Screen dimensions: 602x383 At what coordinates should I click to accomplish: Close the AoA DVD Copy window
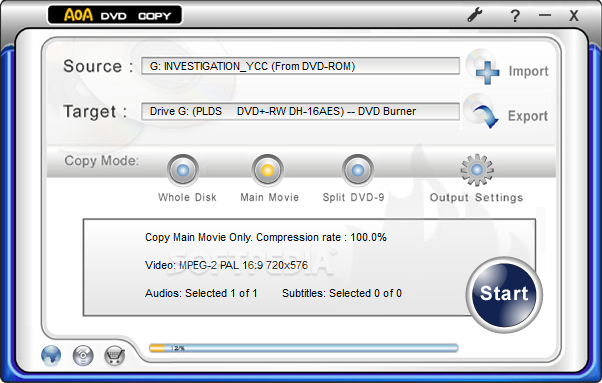[x=574, y=16]
